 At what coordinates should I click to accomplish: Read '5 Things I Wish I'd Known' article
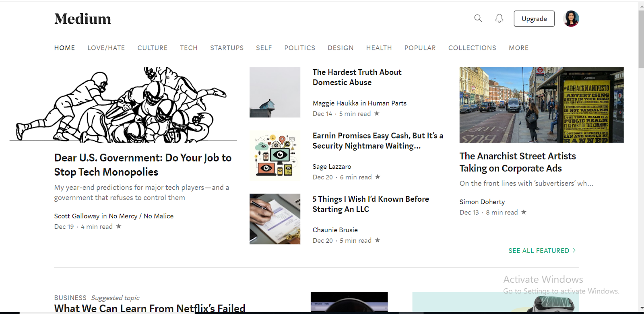click(x=371, y=204)
